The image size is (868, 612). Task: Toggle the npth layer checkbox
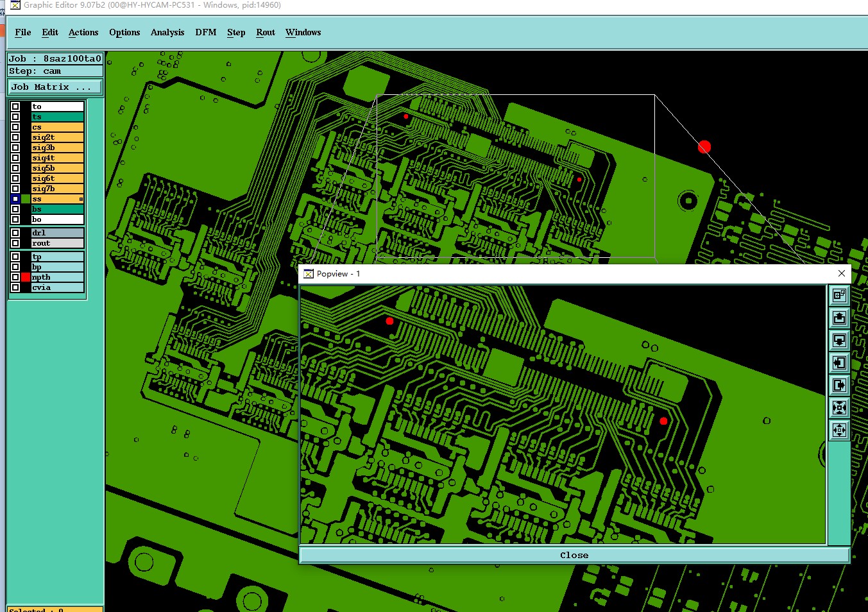click(15, 277)
